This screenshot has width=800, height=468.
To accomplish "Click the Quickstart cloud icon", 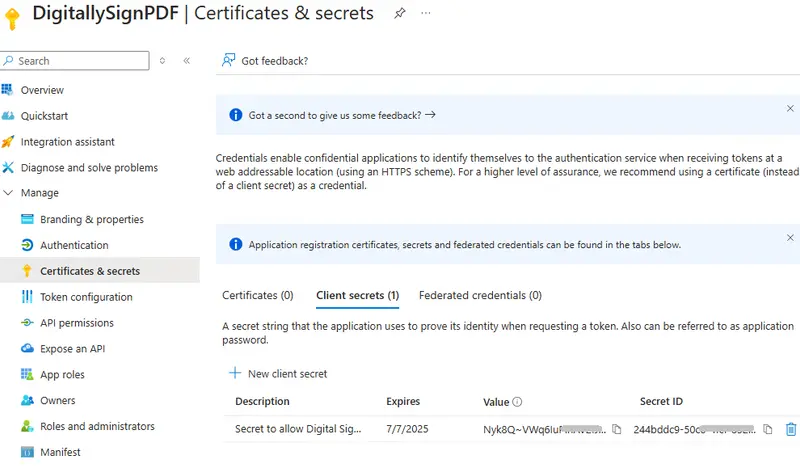I will 8,116.
